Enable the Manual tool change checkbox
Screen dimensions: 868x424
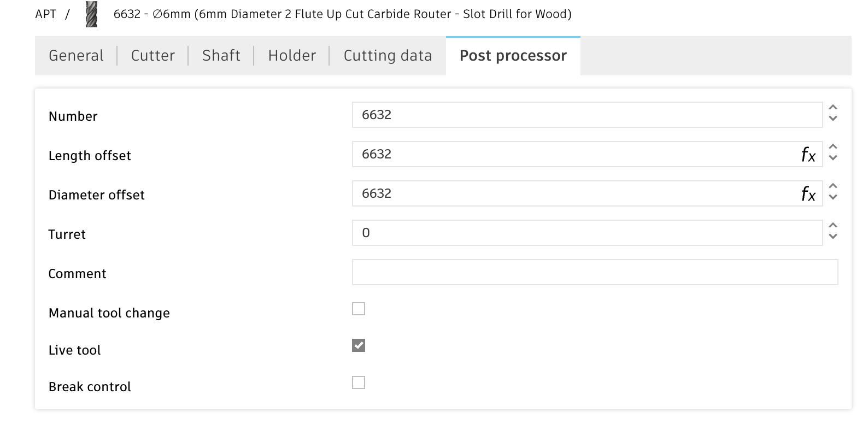click(359, 309)
